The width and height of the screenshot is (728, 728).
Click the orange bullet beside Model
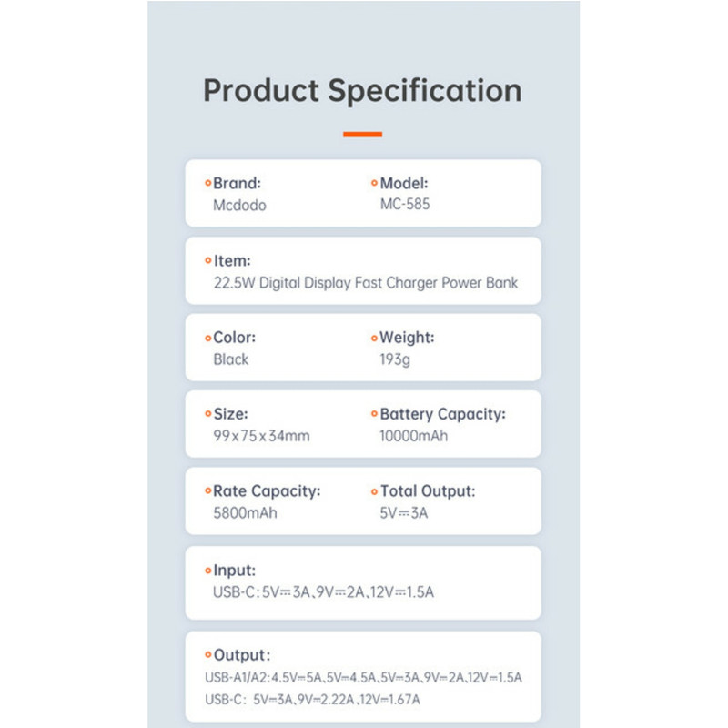[x=373, y=184]
